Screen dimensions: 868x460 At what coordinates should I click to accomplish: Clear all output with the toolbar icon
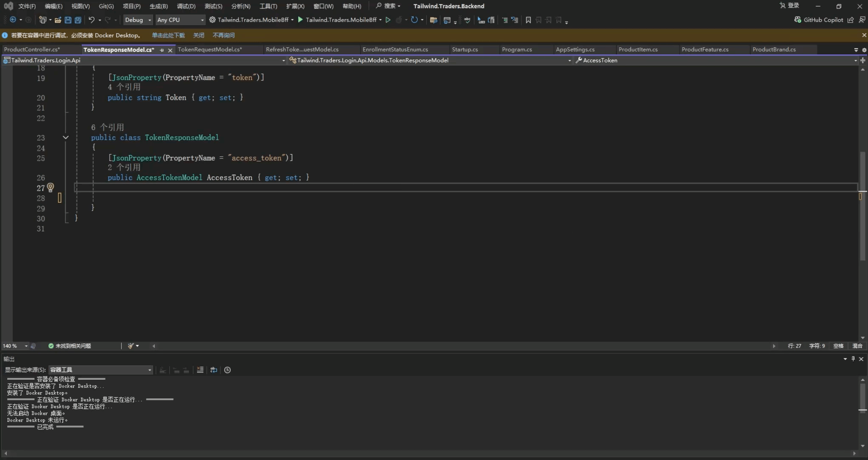(200, 370)
